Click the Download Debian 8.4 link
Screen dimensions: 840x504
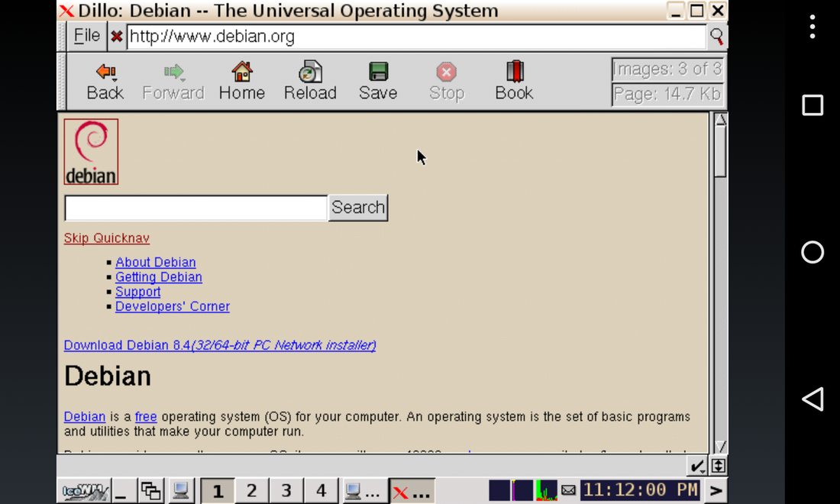[220, 345]
